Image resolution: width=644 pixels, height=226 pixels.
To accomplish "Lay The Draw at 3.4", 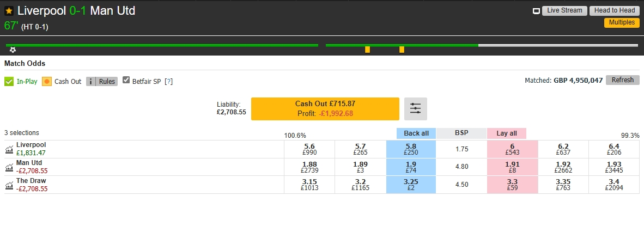I will click(x=614, y=185).
